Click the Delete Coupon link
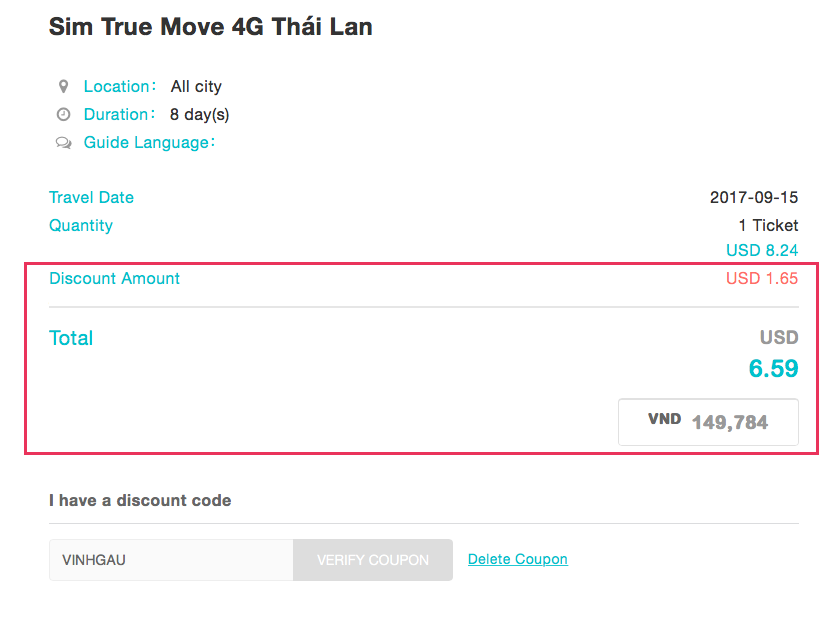 tap(517, 559)
